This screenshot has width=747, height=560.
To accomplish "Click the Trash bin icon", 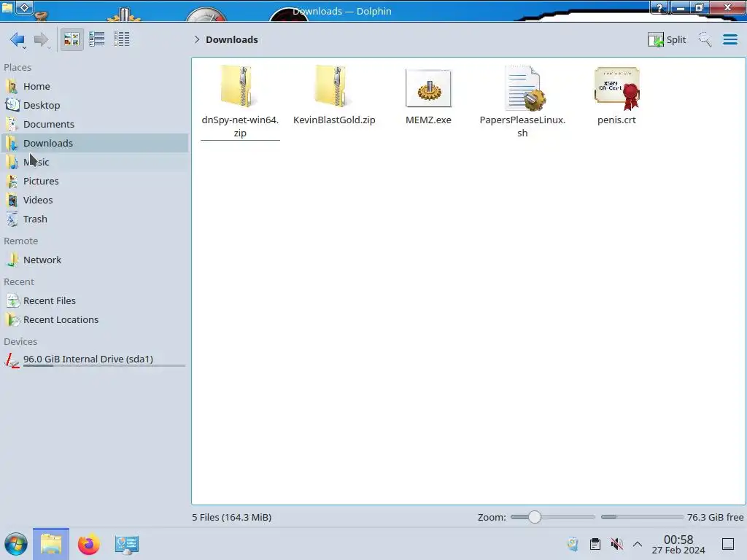I will tap(12, 219).
